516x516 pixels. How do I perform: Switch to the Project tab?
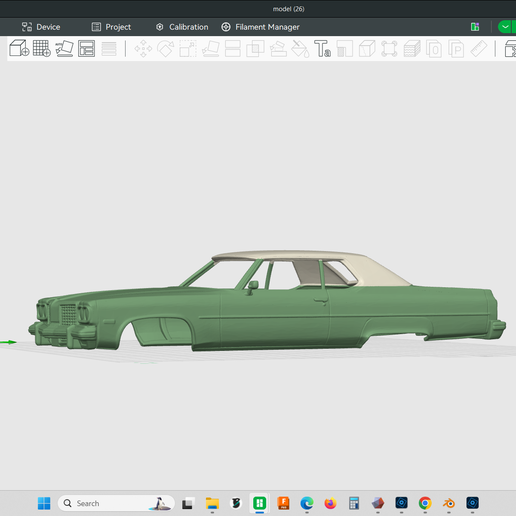pyautogui.click(x=111, y=27)
